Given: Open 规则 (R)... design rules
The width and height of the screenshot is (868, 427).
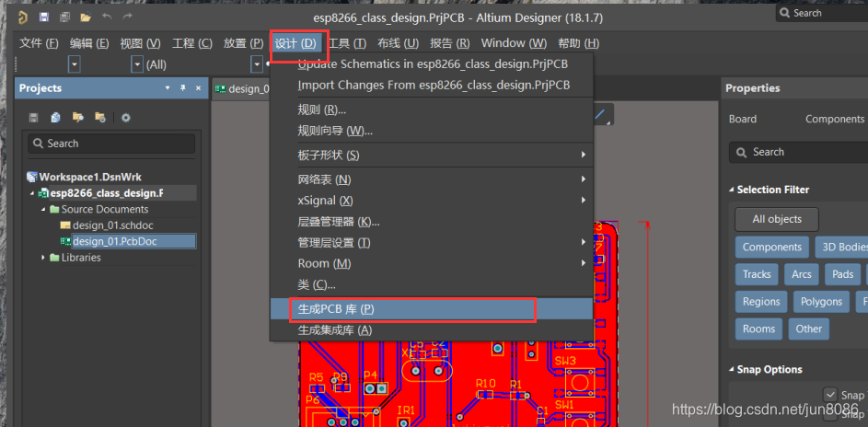Looking at the screenshot, I should click(x=431, y=110).
